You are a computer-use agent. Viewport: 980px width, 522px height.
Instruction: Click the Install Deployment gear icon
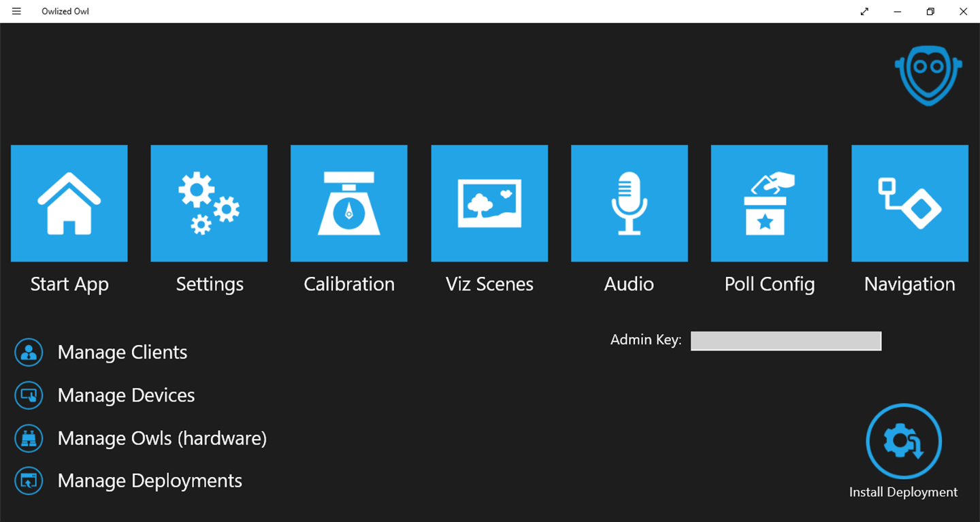(904, 442)
